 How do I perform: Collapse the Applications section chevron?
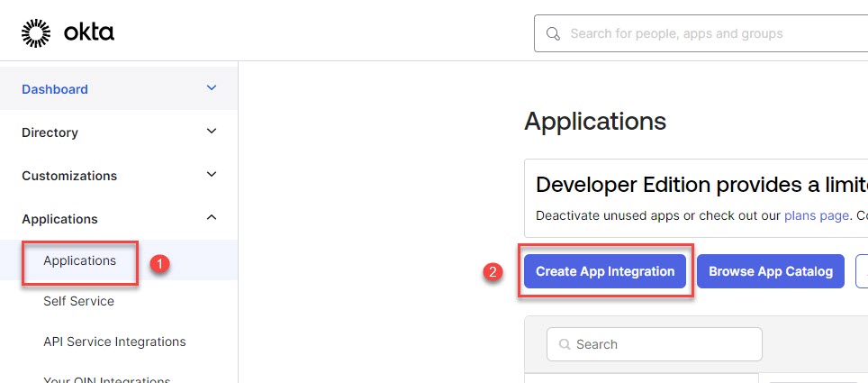(x=212, y=218)
